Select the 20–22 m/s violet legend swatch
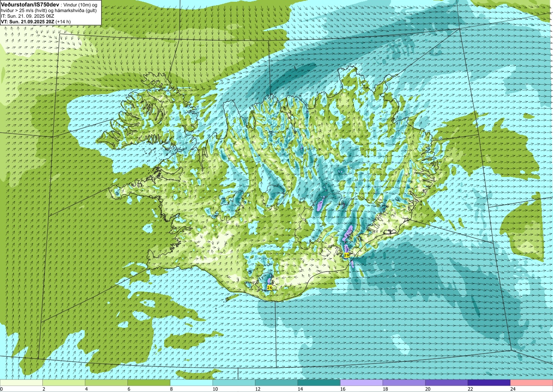This screenshot has height=392, width=553. pyautogui.click(x=447, y=383)
